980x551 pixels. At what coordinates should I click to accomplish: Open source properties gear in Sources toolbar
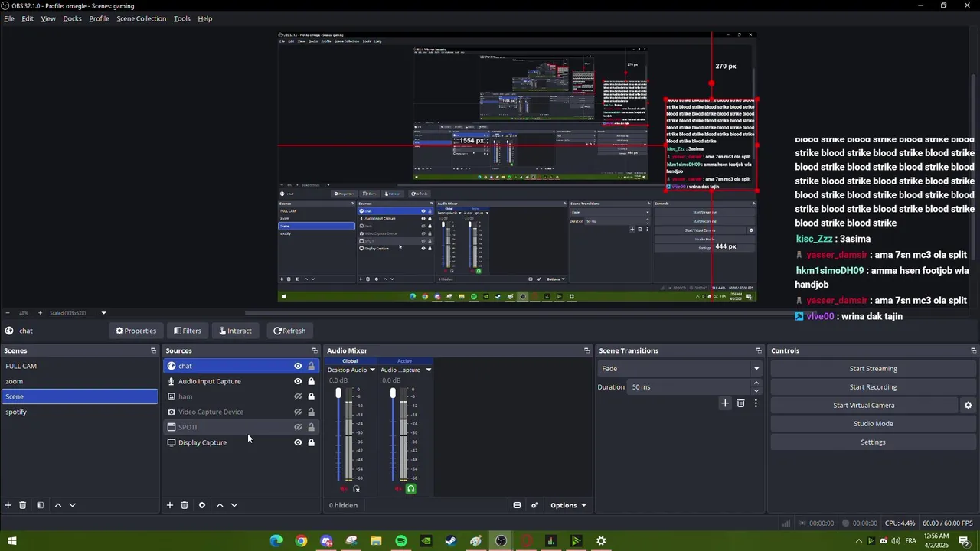tap(202, 505)
